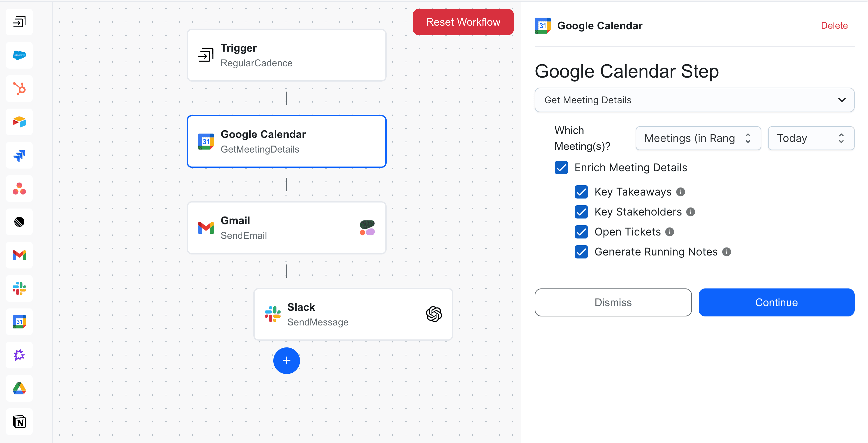This screenshot has width=868, height=443.
Task: Click the AI icon on Slack step
Action: pos(433,314)
